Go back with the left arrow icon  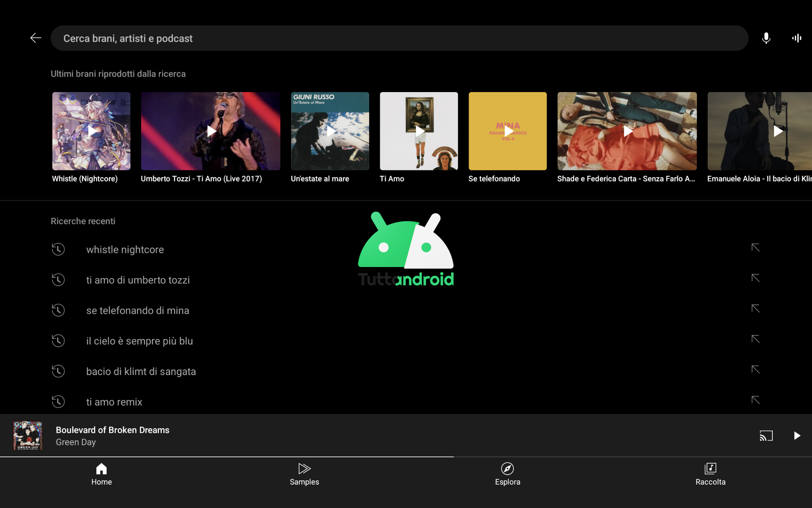(36, 38)
